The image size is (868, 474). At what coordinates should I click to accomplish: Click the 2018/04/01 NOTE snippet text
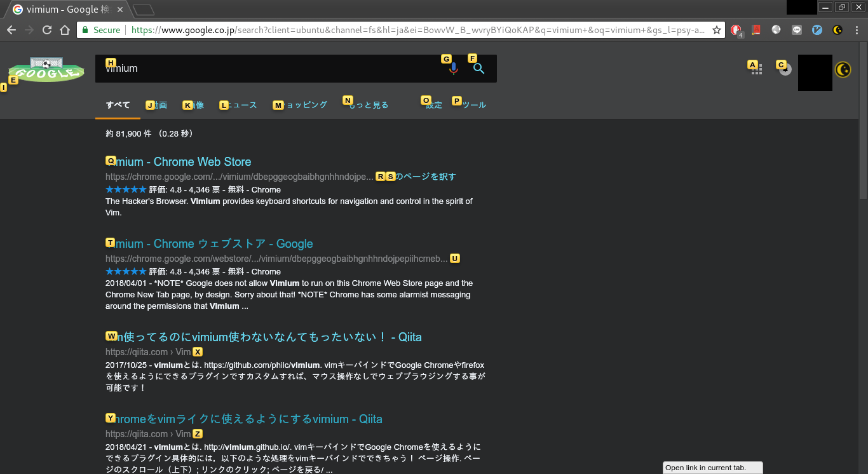click(x=289, y=295)
